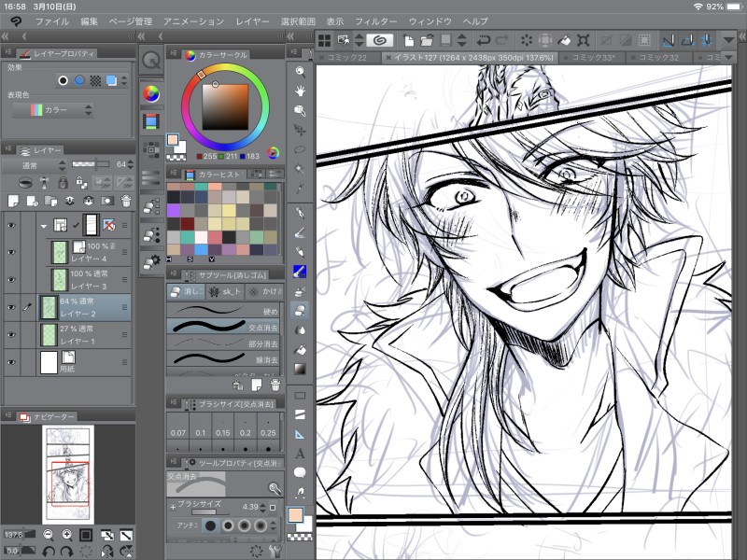Hide the 用紙 paper layer
This screenshot has width=747, height=560.
(x=11, y=362)
